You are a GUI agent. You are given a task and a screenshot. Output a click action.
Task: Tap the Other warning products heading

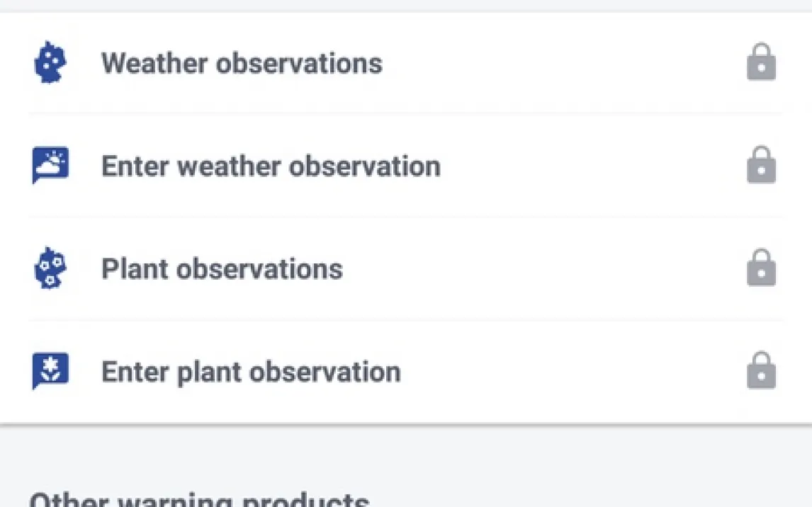[x=199, y=499]
